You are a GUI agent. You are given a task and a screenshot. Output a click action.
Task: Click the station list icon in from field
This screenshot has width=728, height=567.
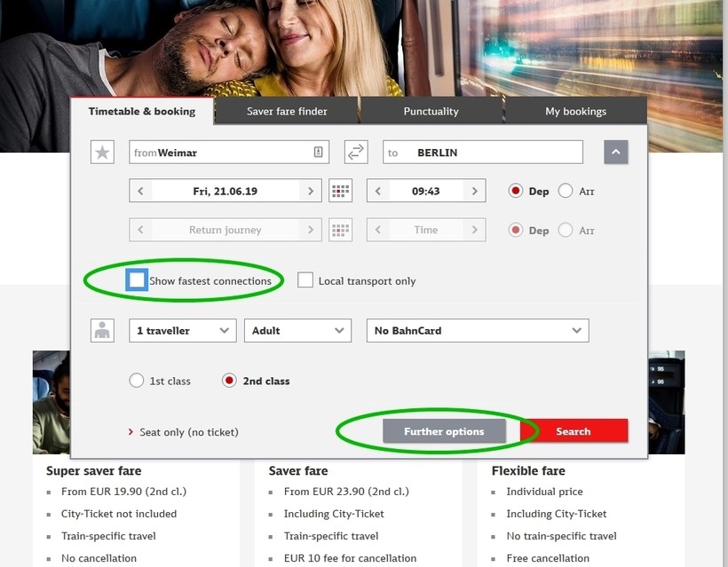pos(318,153)
